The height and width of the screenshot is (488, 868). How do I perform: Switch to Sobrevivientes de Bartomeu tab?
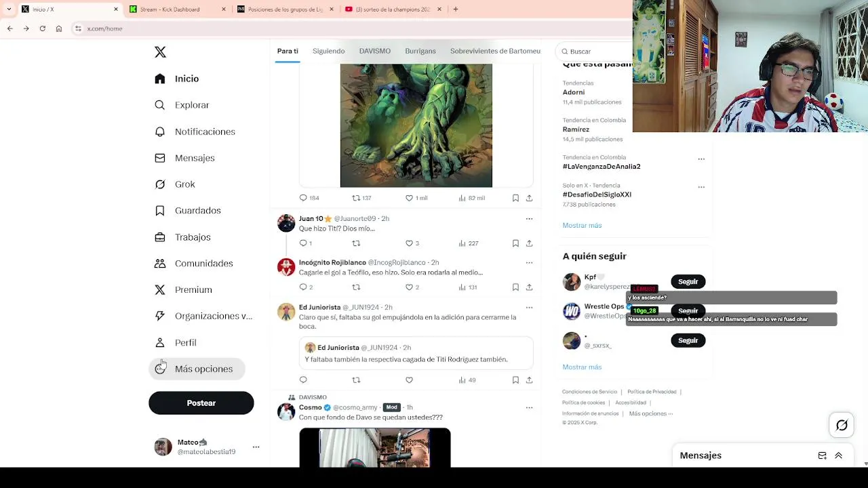(x=495, y=51)
